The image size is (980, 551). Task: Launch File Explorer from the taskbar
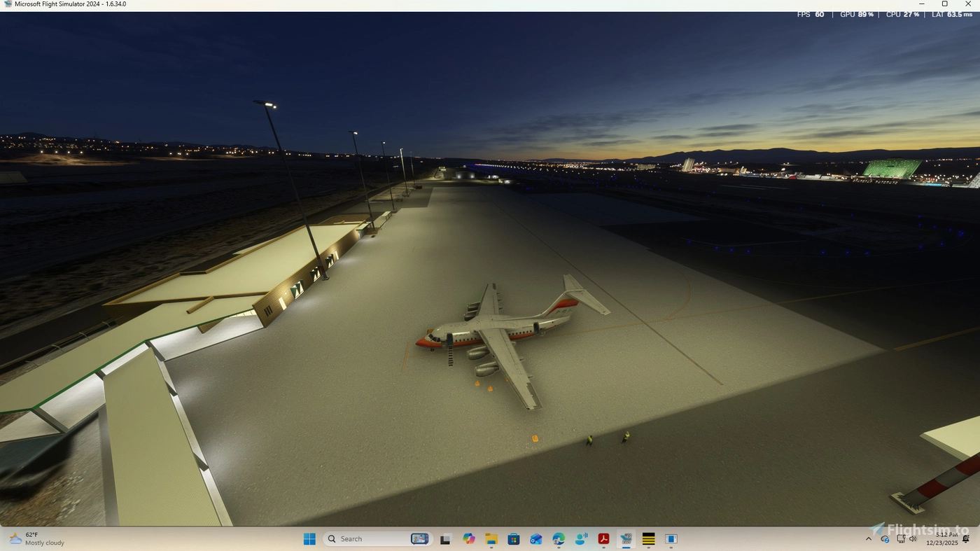490,538
